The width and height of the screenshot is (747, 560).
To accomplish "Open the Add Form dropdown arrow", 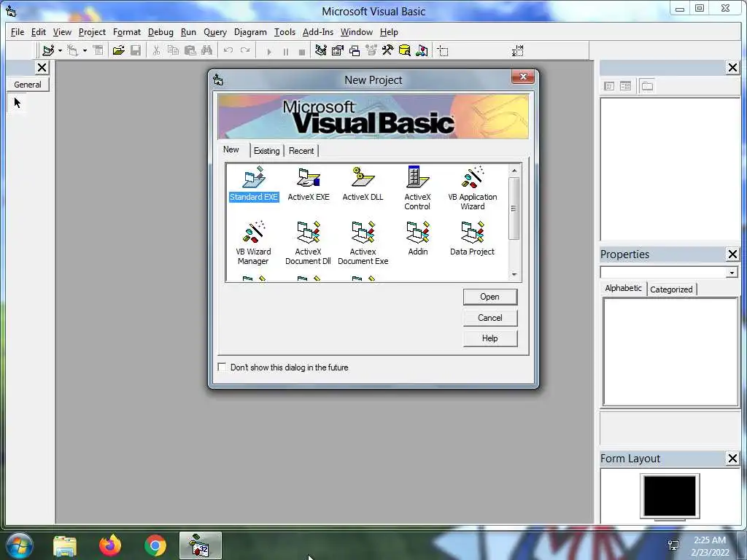I will click(85, 50).
